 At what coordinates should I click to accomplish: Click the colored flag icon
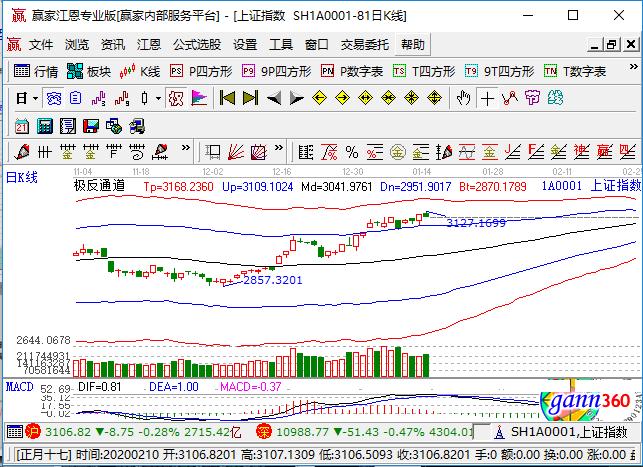[199, 98]
